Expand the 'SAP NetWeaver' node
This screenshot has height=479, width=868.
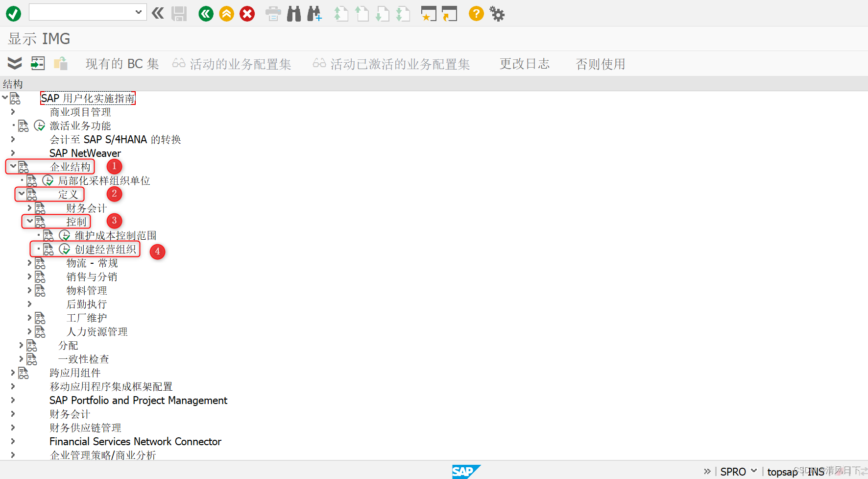[13, 153]
